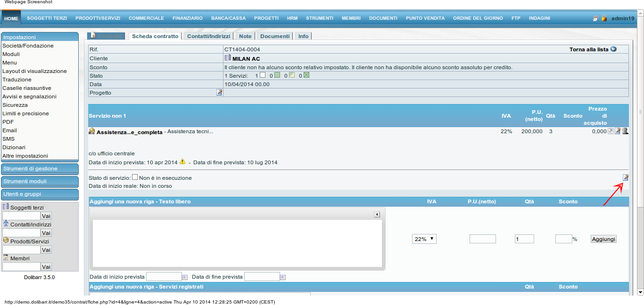Open the MILAN AC client link
Screen dimensions: 644x305
(246, 59)
